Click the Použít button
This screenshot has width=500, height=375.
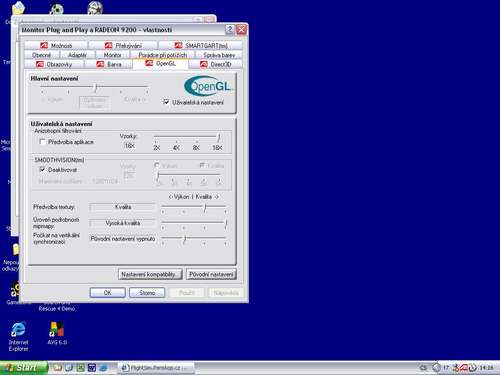click(x=187, y=293)
